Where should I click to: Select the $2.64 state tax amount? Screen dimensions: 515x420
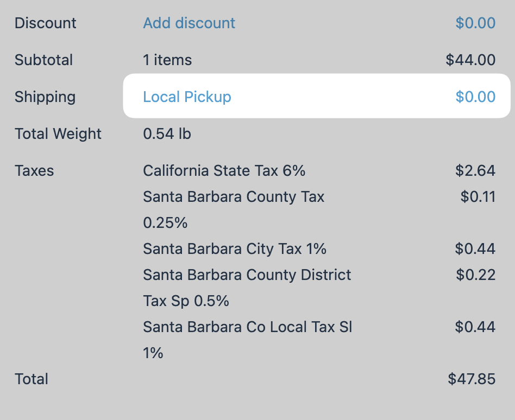tap(475, 170)
